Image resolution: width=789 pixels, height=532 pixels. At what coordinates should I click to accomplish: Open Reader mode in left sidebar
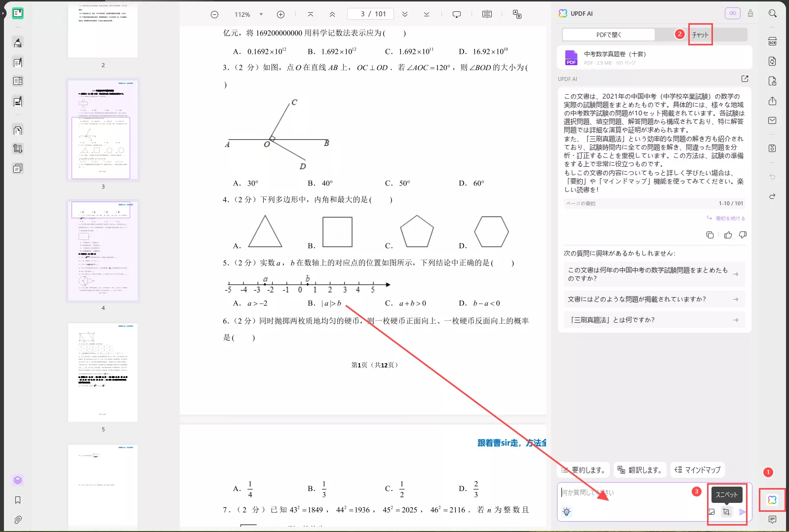point(18,13)
